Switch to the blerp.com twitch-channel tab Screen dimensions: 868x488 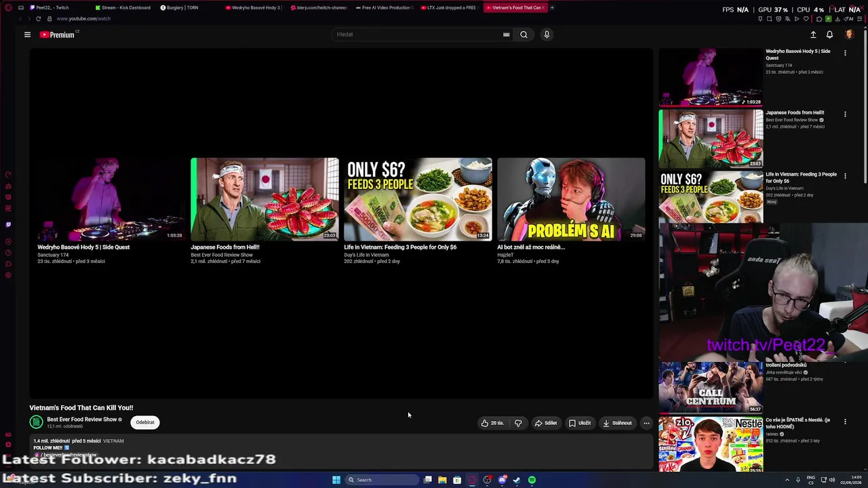[x=320, y=7]
